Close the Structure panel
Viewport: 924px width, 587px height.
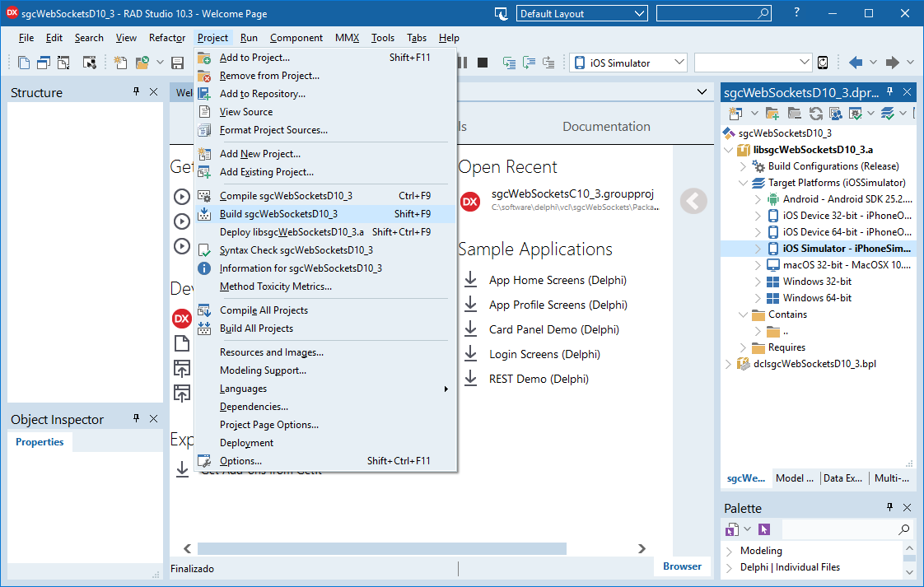pos(154,91)
